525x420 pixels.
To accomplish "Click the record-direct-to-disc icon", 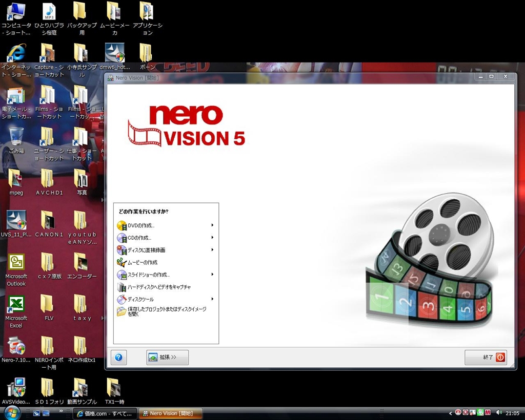I will point(122,250).
